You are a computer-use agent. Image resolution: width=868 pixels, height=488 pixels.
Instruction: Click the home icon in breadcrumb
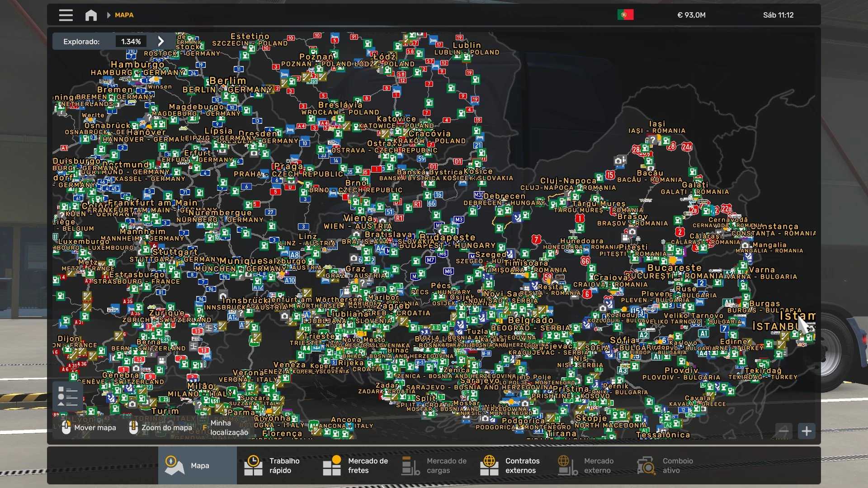click(x=91, y=15)
